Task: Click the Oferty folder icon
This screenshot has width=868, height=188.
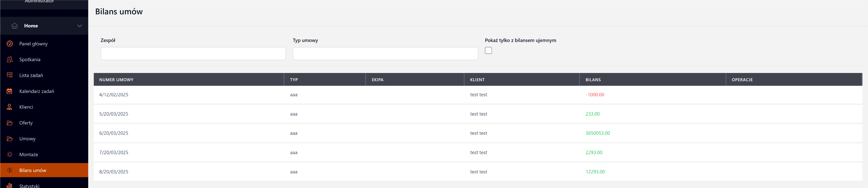Action: (x=10, y=123)
